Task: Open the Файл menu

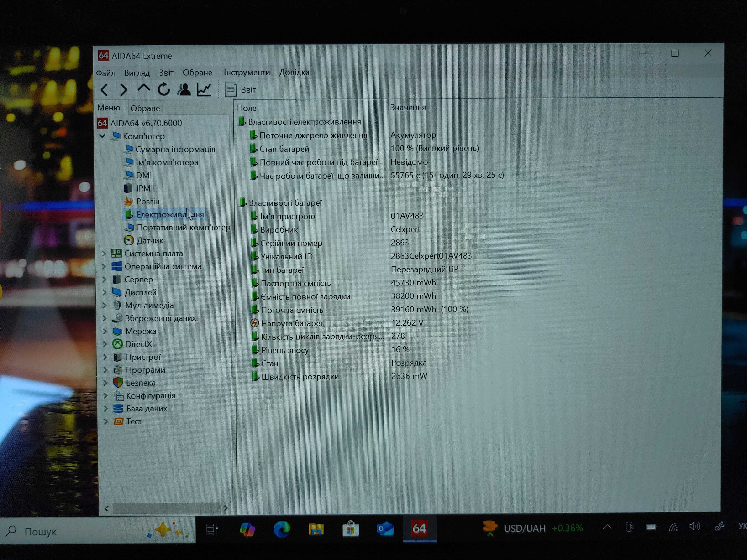Action: coord(105,73)
